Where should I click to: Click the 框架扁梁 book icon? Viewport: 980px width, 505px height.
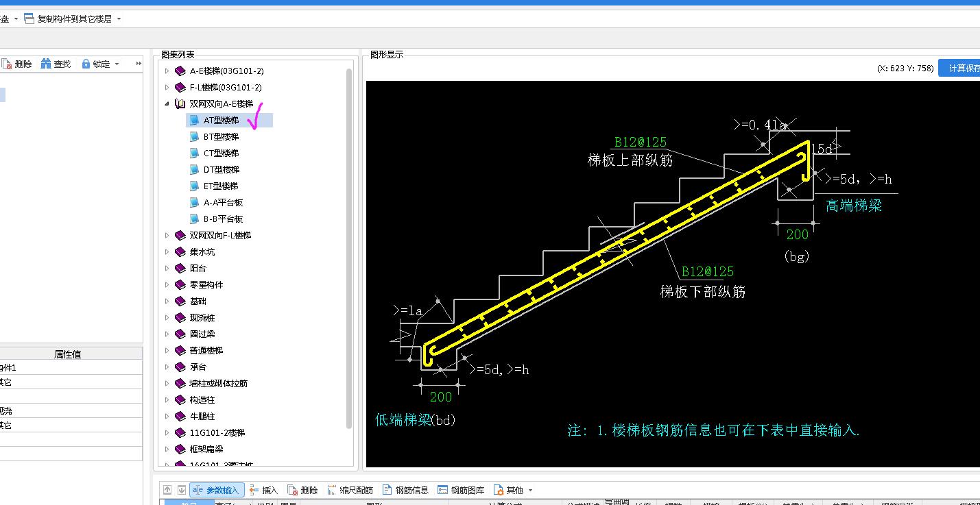[180, 449]
